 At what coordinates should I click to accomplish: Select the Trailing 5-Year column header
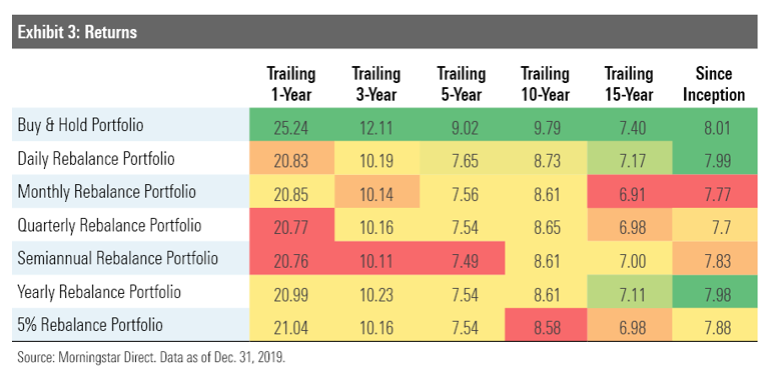[461, 84]
